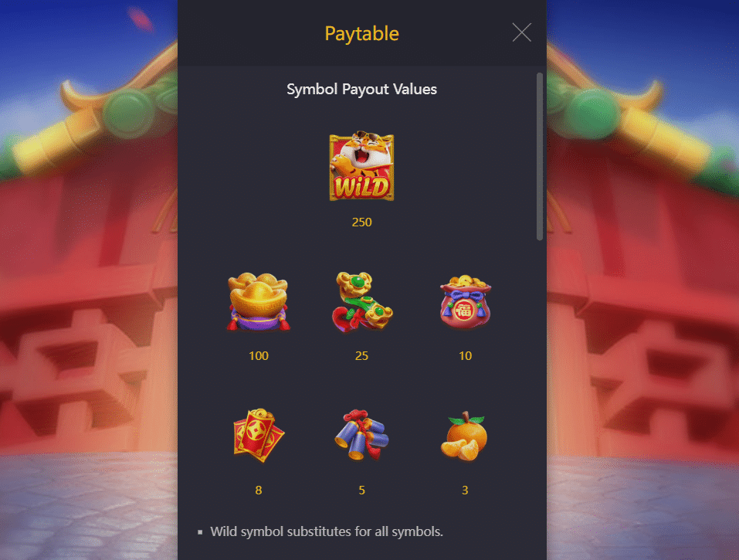This screenshot has height=560, width=739.
Task: Select the firecrackers symbol
Action: [x=361, y=435]
